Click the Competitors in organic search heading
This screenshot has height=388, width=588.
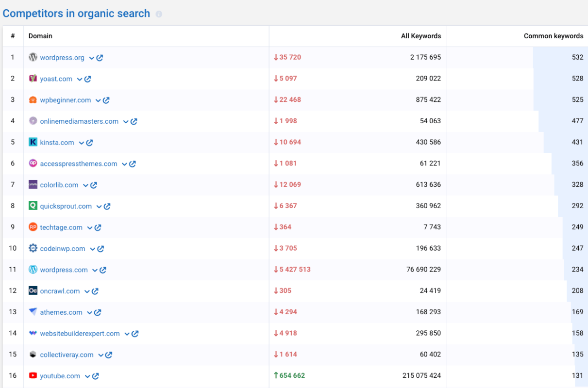coord(76,14)
